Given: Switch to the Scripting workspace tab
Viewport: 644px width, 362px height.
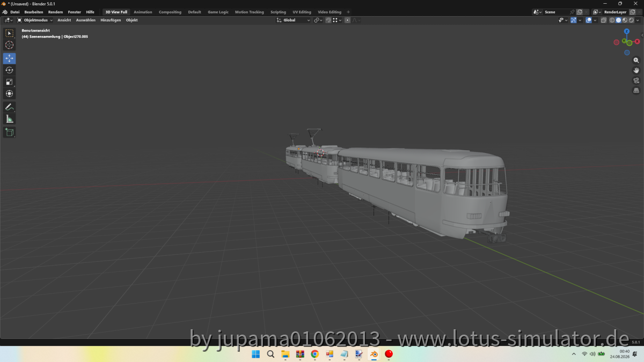Looking at the screenshot, I should 278,12.
